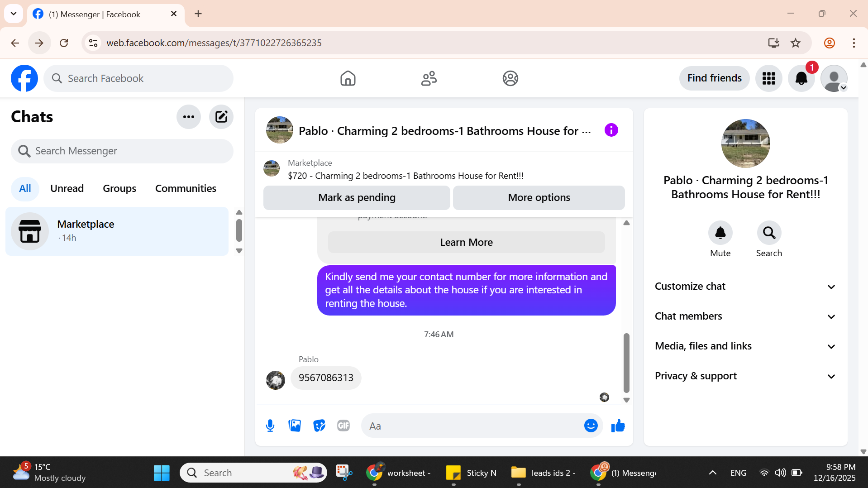Focus the Search Messenger field
Viewport: 868px width, 488px height.
click(x=122, y=151)
